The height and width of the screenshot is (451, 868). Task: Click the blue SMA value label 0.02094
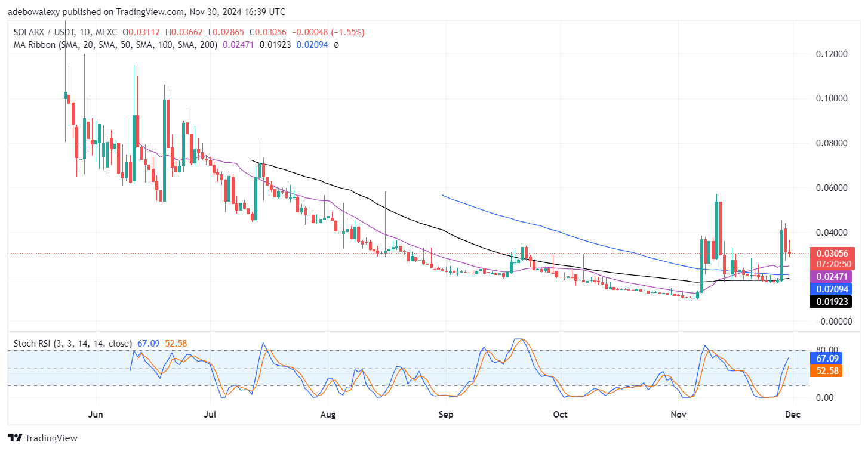pyautogui.click(x=830, y=289)
